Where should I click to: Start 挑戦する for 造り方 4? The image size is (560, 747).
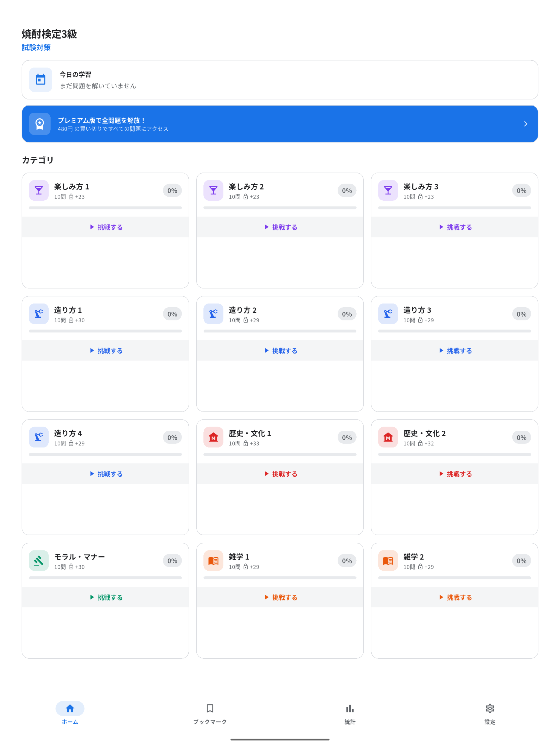coord(105,474)
